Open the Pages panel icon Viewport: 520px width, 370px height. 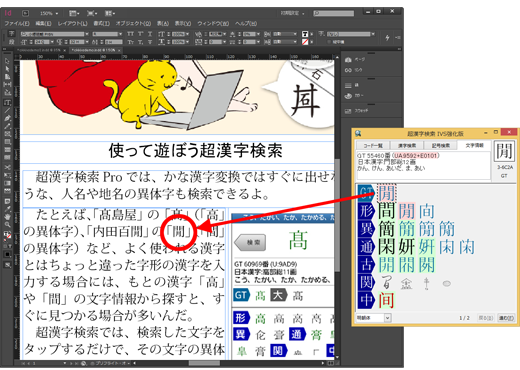pos(348,60)
